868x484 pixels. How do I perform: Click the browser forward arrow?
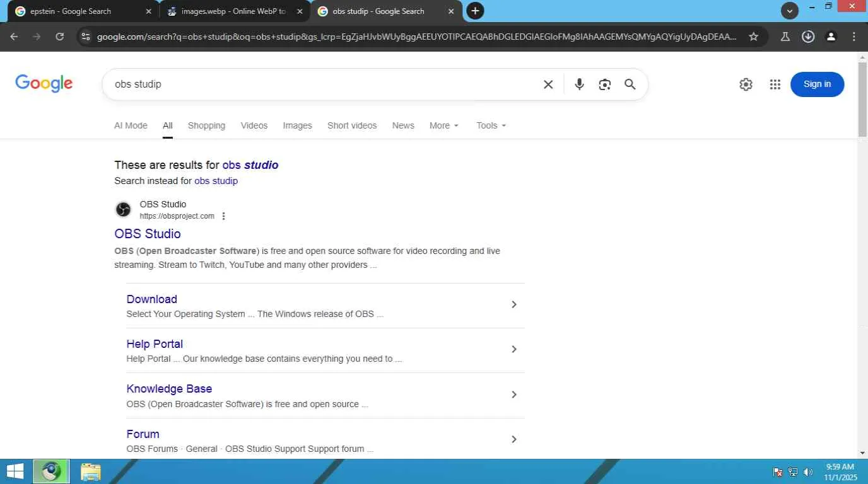(x=37, y=37)
